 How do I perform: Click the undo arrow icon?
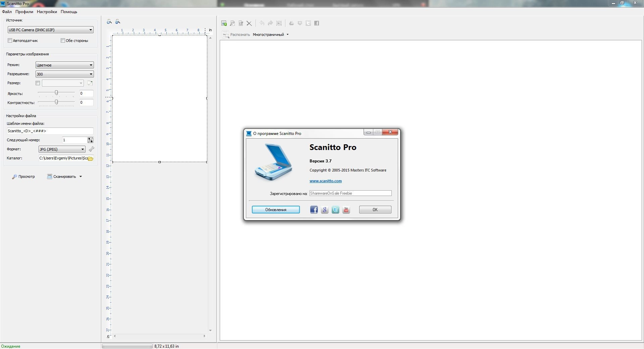(262, 23)
